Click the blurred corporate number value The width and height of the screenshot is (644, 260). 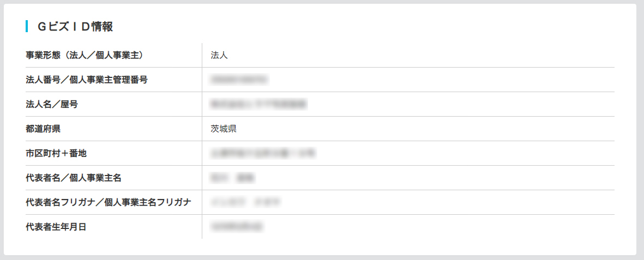click(239, 80)
